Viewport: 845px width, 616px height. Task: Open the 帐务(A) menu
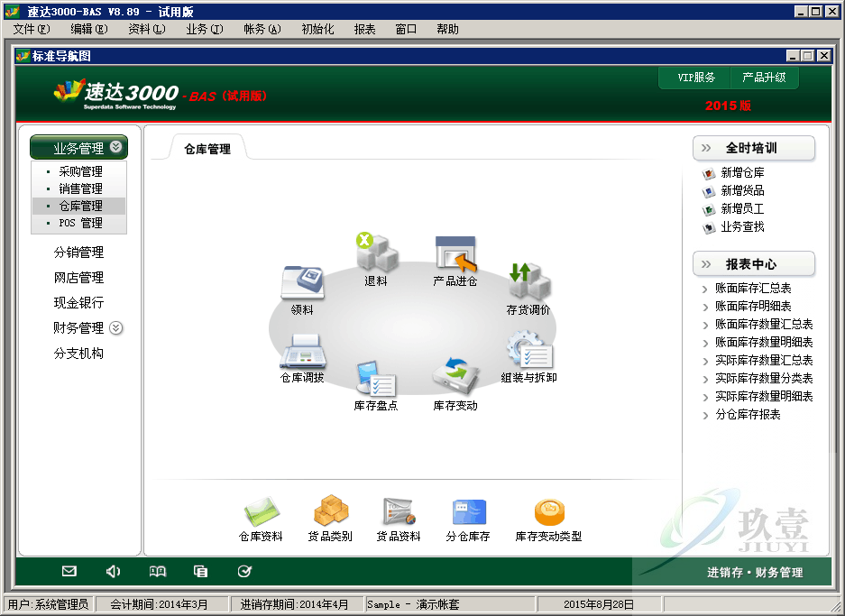(x=262, y=29)
